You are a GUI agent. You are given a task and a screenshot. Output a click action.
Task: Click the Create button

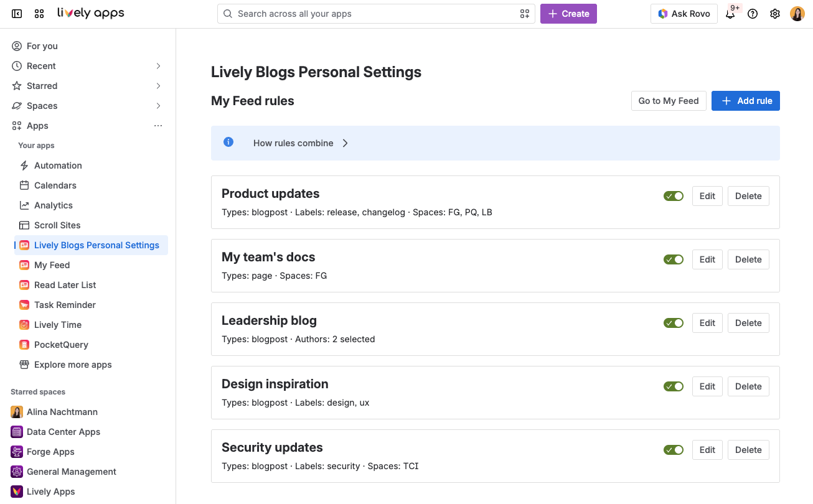(568, 14)
